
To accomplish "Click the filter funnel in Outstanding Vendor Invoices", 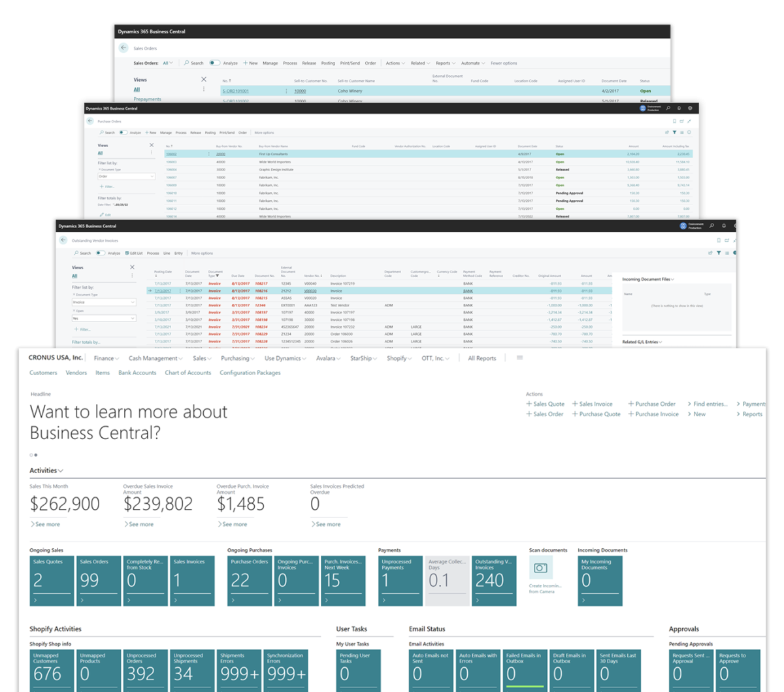I will click(719, 253).
